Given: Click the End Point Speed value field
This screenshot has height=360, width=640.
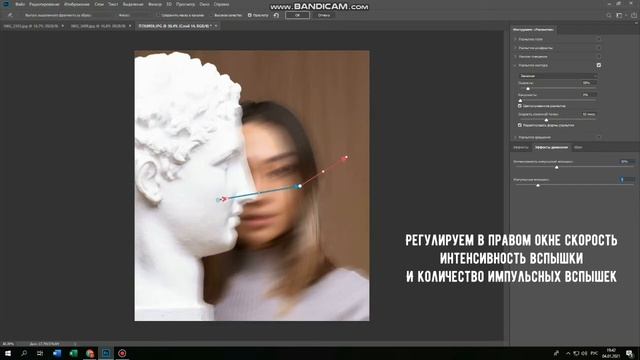Looking at the screenshot, I should pyautogui.click(x=588, y=114).
